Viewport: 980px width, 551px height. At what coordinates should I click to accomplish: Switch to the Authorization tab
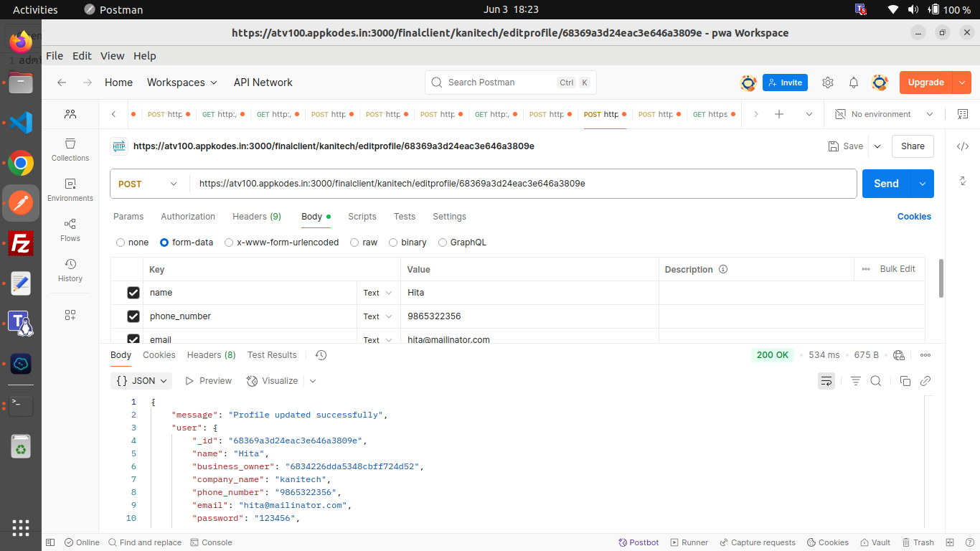[188, 217]
